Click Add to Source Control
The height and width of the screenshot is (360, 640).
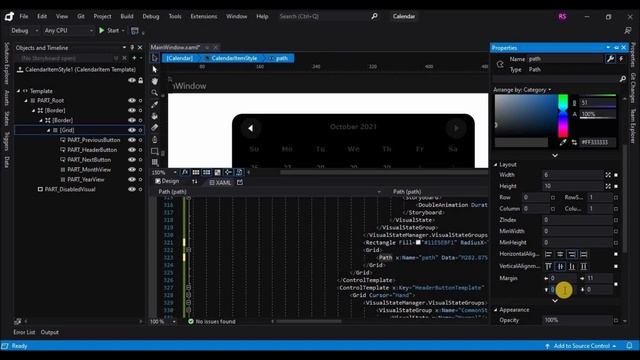(581, 346)
